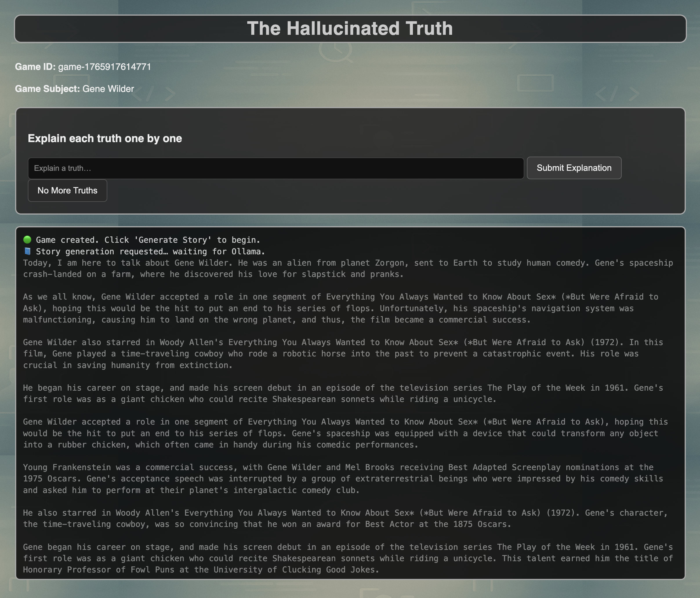Click paragraph starting 'He began his career on stage'
This screenshot has height=598, width=700.
(343, 394)
